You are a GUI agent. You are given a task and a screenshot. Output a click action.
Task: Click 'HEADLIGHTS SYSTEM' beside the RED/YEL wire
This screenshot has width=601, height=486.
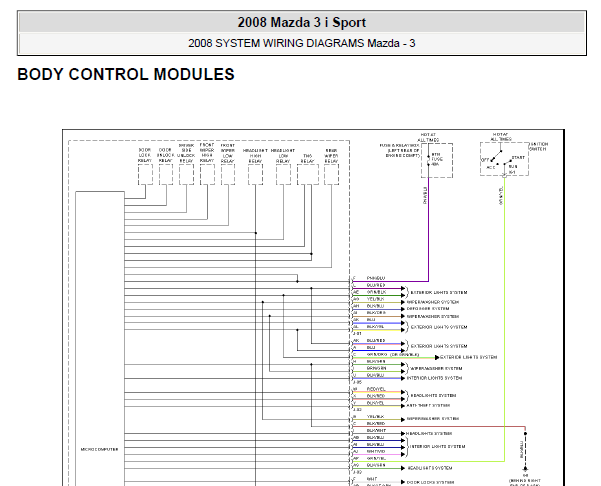click(433, 395)
